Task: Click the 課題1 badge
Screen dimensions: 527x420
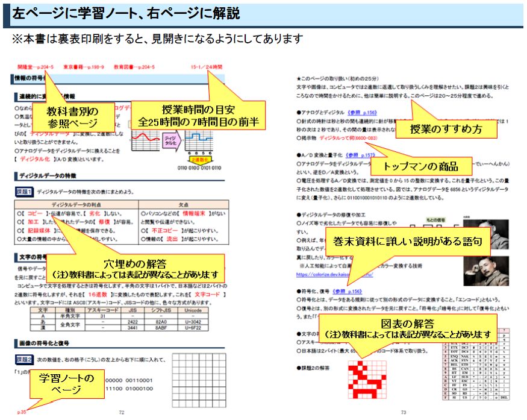Action: click(24, 192)
